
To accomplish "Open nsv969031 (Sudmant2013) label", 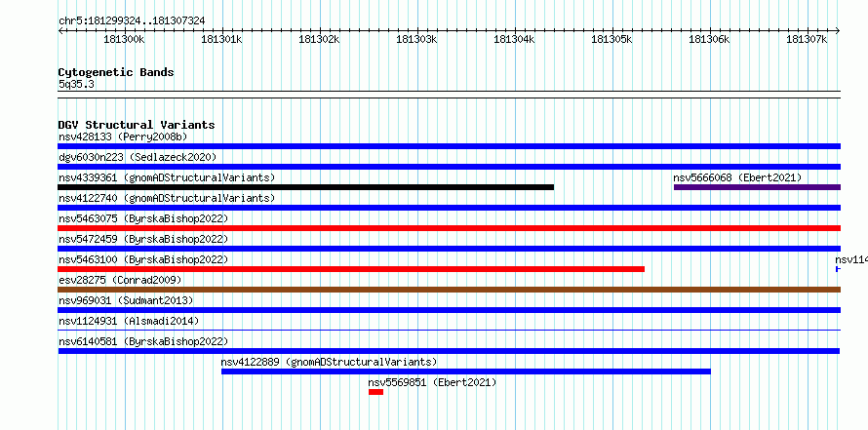I will pos(126,300).
